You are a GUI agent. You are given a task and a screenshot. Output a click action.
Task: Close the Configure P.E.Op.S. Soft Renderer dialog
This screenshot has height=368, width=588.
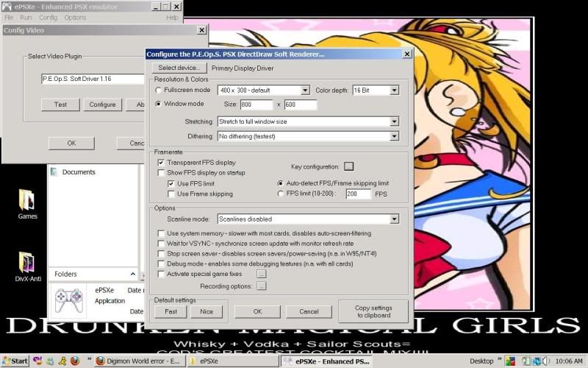click(407, 54)
